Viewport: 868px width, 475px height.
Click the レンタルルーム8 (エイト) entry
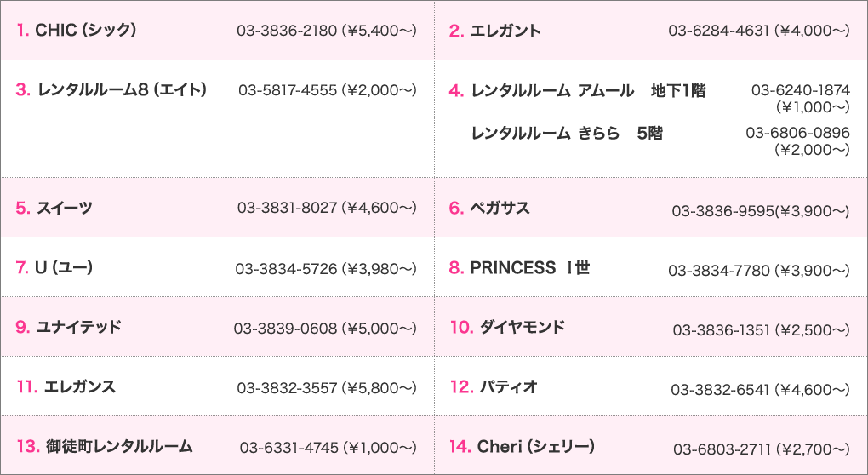[x=123, y=89]
